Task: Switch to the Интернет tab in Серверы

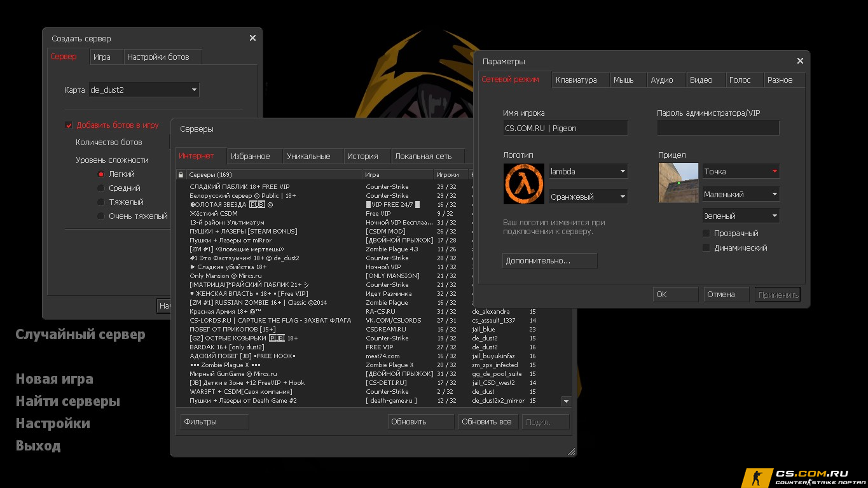Action: (x=200, y=156)
